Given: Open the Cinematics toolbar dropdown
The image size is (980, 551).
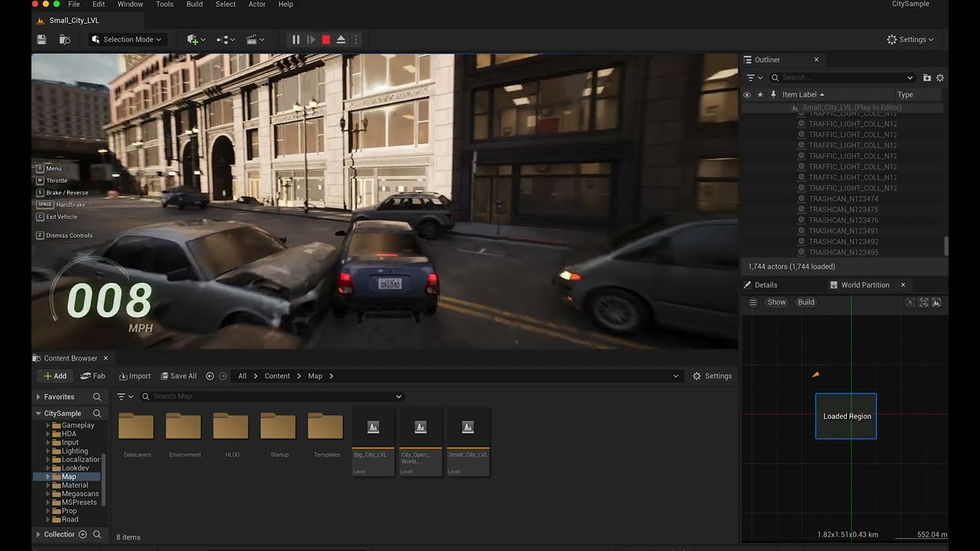Looking at the screenshot, I should tap(255, 40).
